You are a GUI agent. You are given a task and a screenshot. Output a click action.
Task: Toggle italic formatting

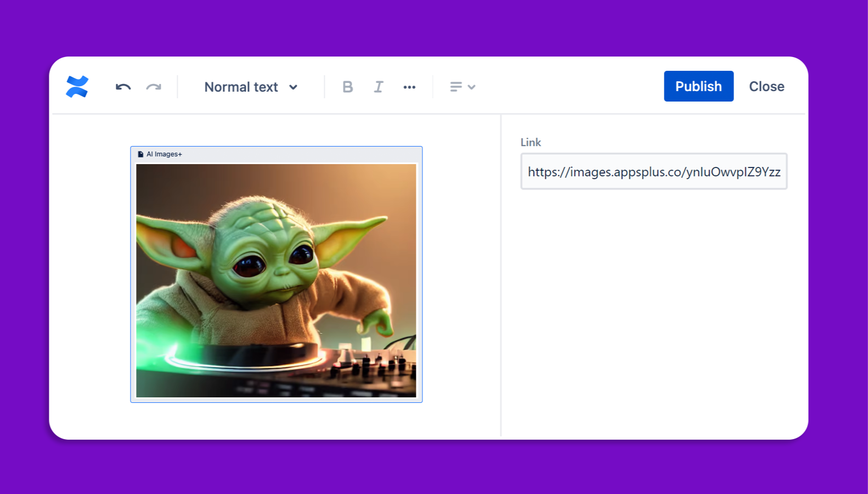pos(379,87)
